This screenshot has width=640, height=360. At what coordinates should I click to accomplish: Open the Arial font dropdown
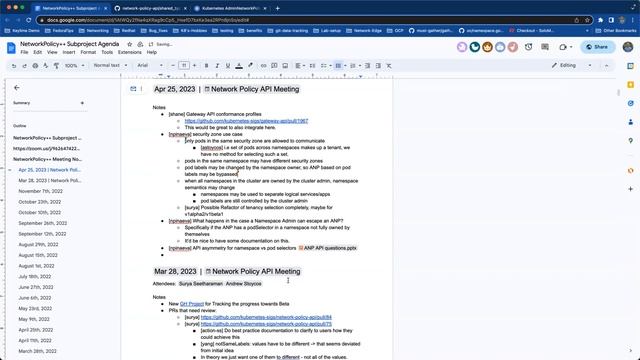pos(150,65)
